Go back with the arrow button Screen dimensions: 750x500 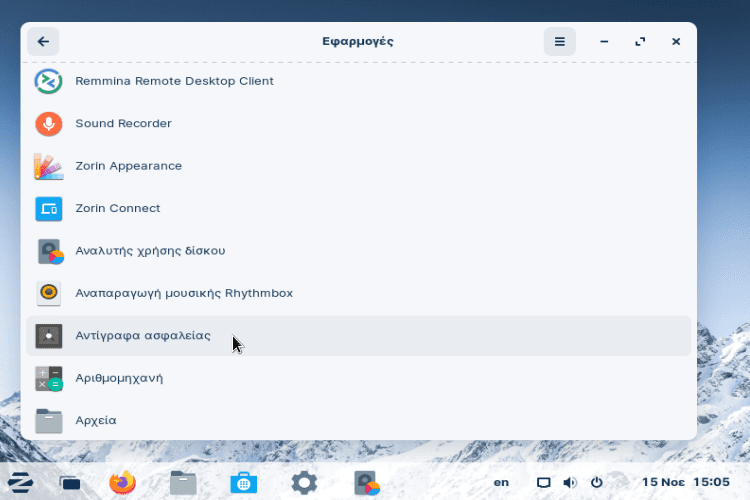coord(43,42)
